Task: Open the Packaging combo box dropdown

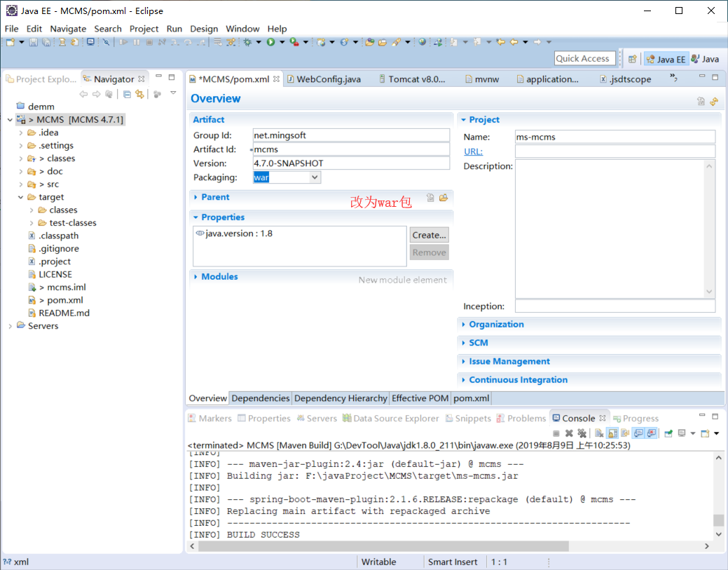Action: [x=315, y=177]
